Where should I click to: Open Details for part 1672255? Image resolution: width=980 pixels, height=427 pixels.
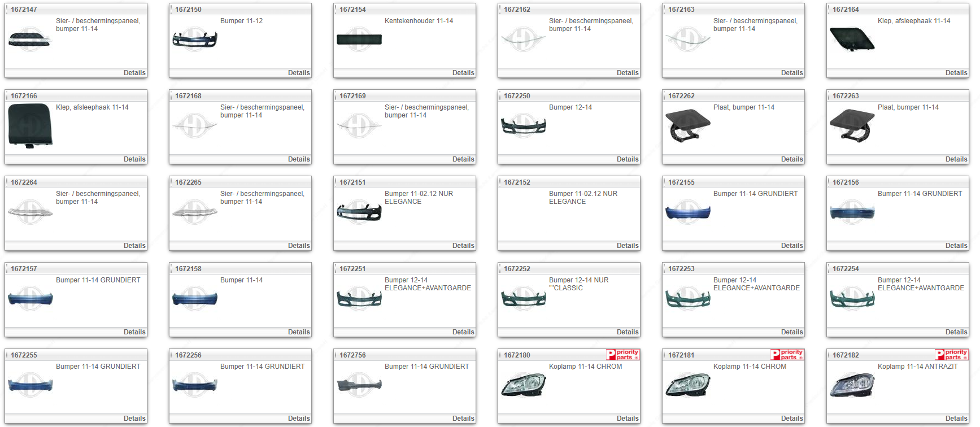click(134, 419)
